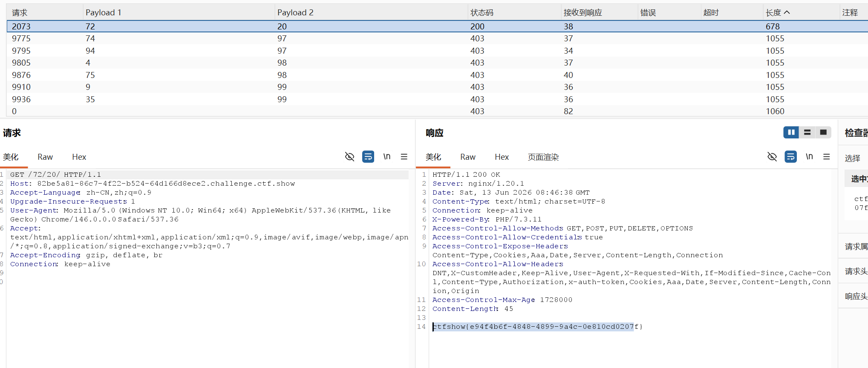Image resolution: width=868 pixels, height=368 pixels.
Task: Sort table by 注释 column
Action: pyautogui.click(x=854, y=12)
